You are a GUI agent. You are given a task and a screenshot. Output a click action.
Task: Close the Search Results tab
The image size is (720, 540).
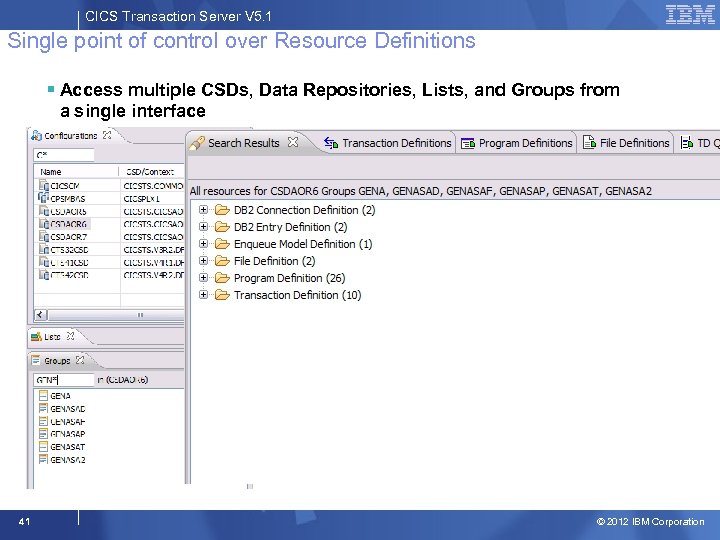292,142
